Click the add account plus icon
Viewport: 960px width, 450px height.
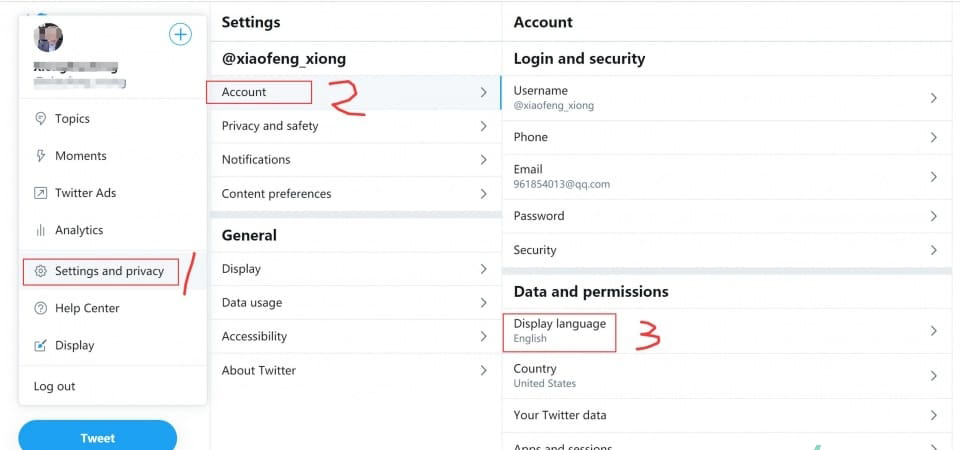180,35
